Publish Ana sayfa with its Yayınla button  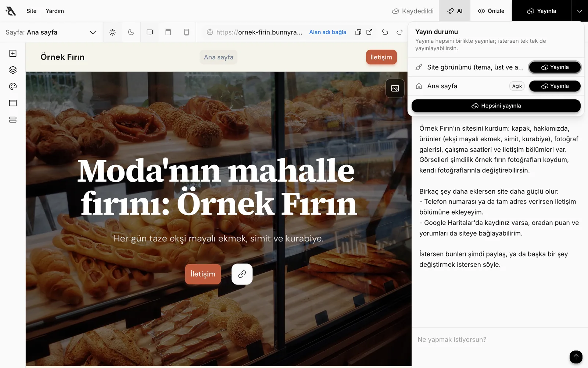pyautogui.click(x=555, y=86)
